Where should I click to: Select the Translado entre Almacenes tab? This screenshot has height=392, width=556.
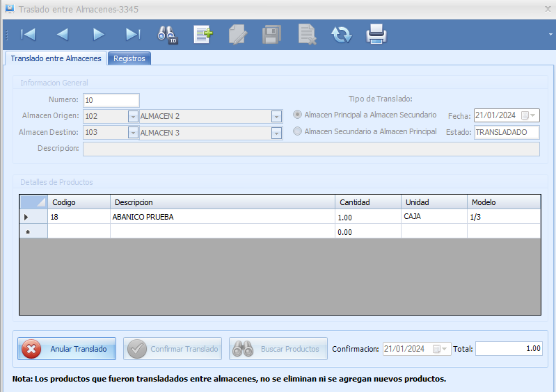56,58
